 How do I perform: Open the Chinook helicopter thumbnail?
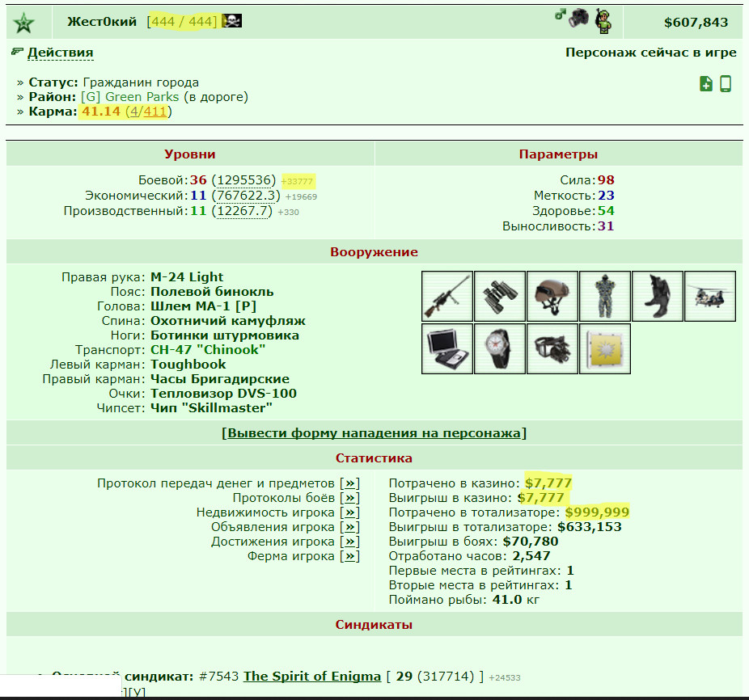click(x=710, y=296)
